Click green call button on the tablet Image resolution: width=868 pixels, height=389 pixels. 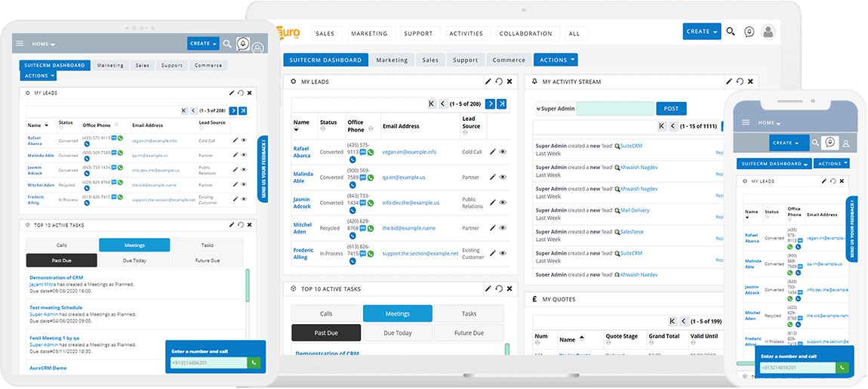[254, 363]
